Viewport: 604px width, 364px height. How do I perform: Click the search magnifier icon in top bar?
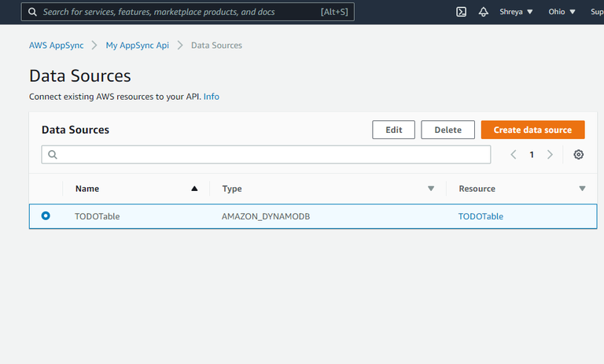tap(33, 12)
